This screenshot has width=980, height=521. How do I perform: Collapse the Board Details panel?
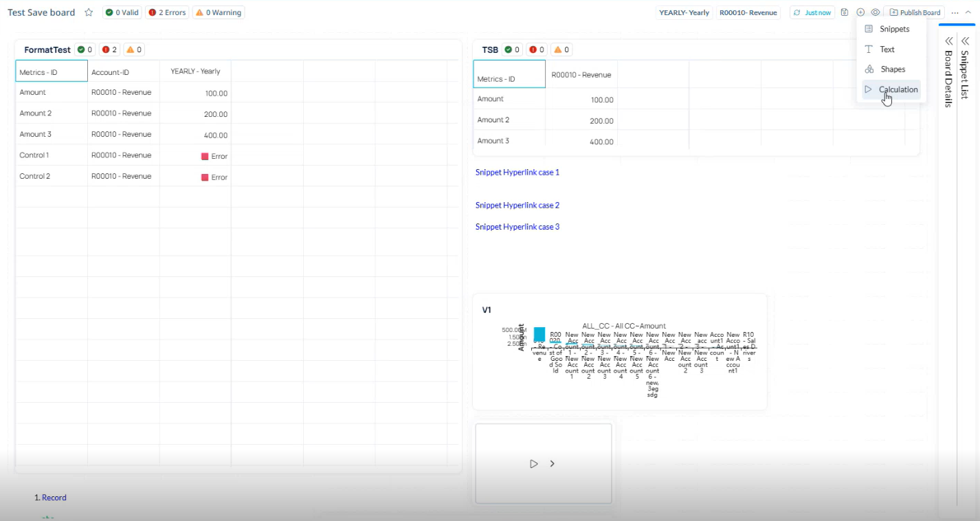coord(949,41)
